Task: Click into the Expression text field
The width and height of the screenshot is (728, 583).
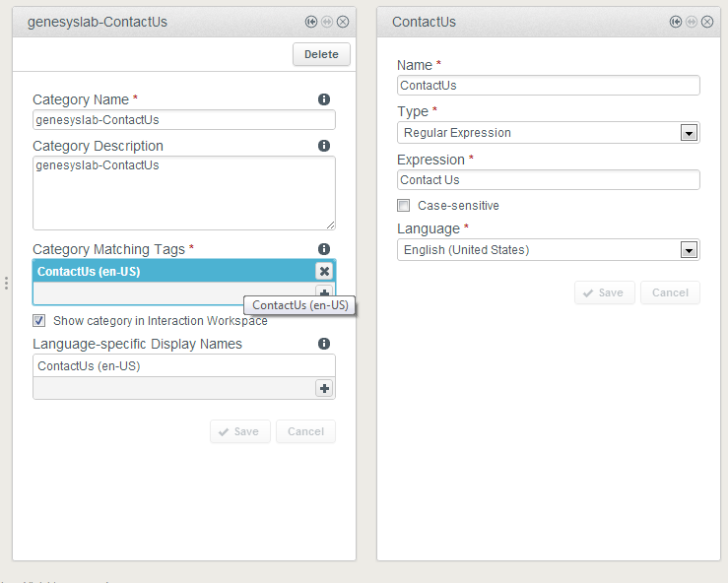Action: (x=548, y=180)
